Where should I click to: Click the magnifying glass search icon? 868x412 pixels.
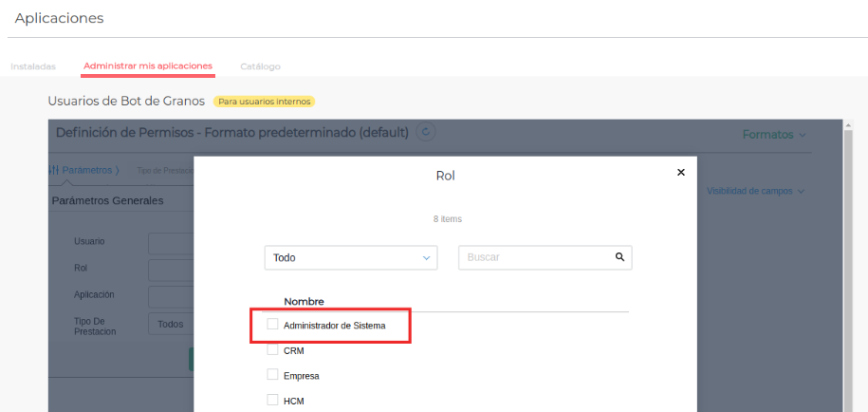619,256
